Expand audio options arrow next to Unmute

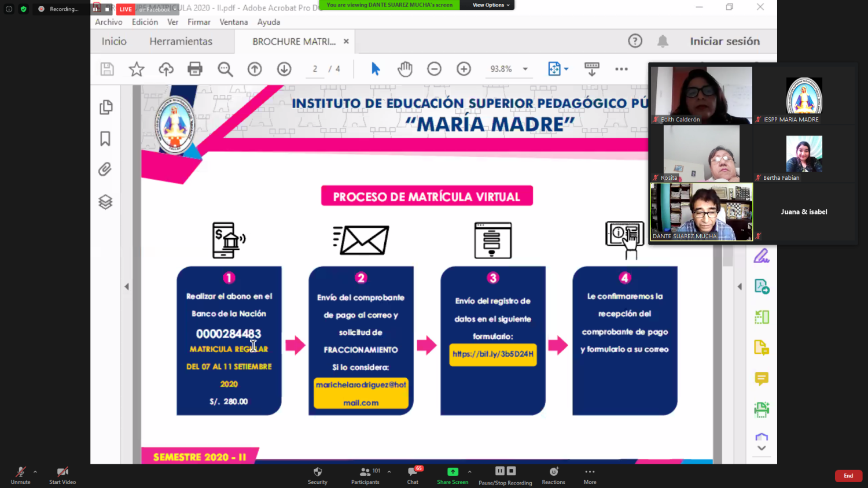pos(35,472)
